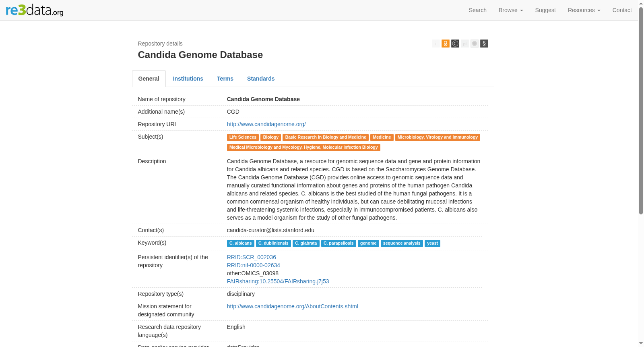Click the copyright license badge icon

[x=455, y=44]
